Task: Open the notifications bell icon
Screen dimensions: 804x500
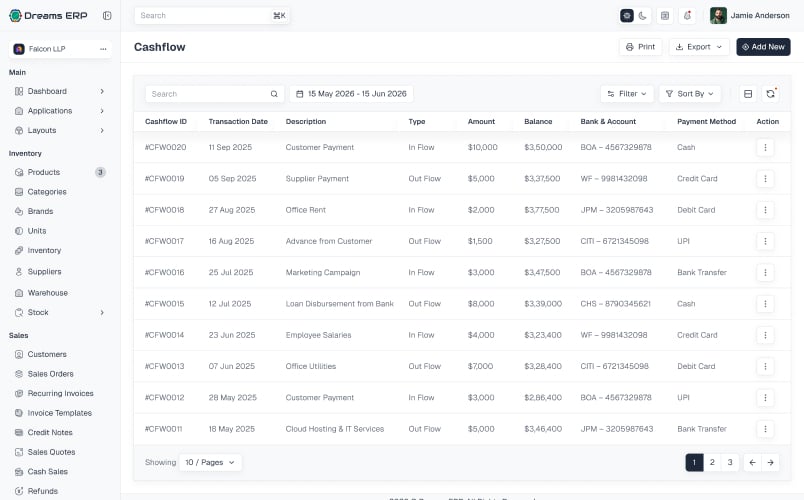Action: (x=688, y=16)
